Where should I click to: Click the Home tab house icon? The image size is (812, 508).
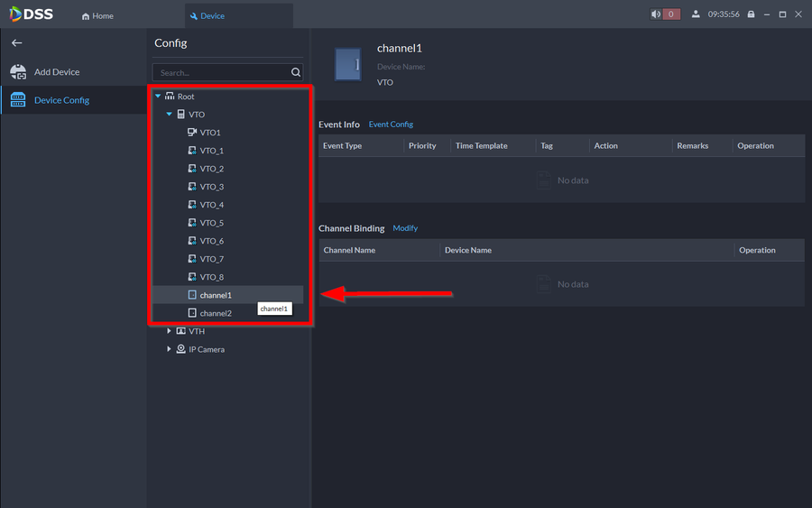86,16
